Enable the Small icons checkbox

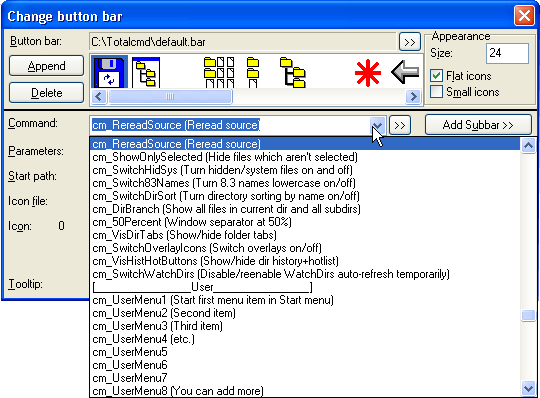437,92
